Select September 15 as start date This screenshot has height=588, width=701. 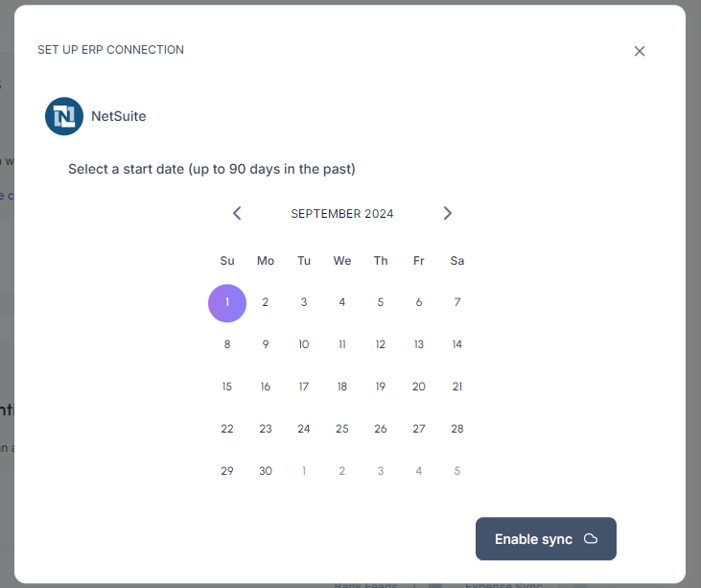(227, 388)
